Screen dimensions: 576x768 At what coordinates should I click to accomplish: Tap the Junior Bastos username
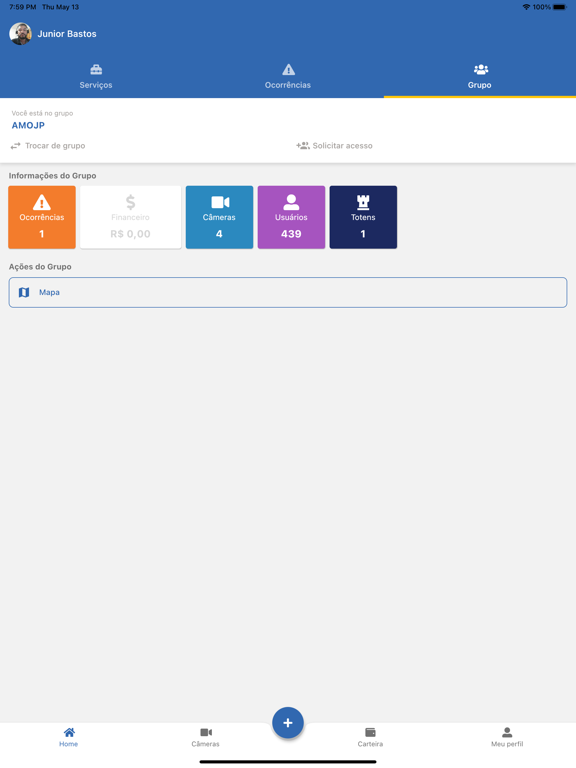click(67, 34)
